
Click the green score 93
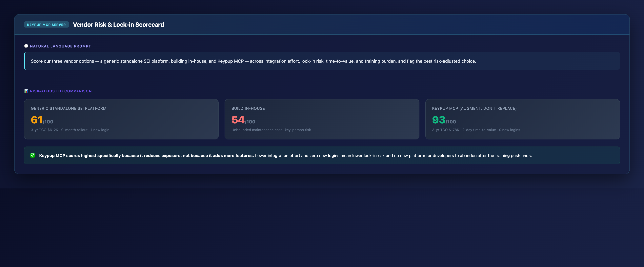click(x=438, y=120)
